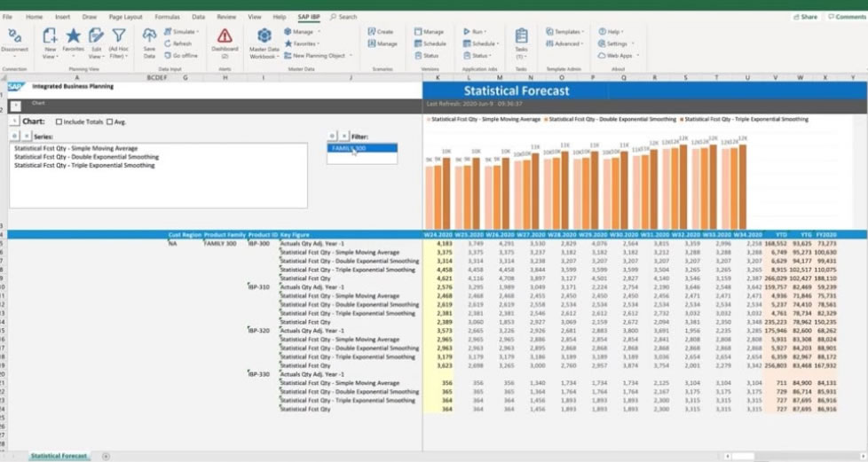Open the Help dropdown in the About group
Screen dimensions: 868x462
[x=611, y=32]
